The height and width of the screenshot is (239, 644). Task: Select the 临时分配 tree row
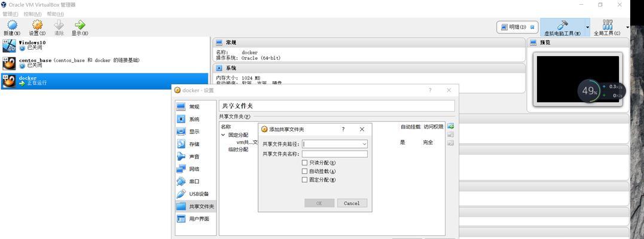(238, 149)
